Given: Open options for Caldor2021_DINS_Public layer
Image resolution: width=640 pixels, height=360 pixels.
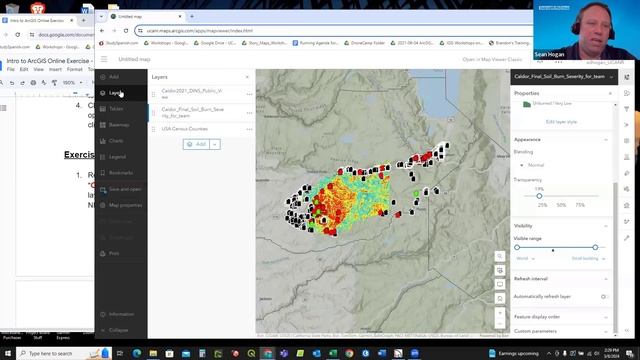Looking at the screenshot, I should coord(249,94).
